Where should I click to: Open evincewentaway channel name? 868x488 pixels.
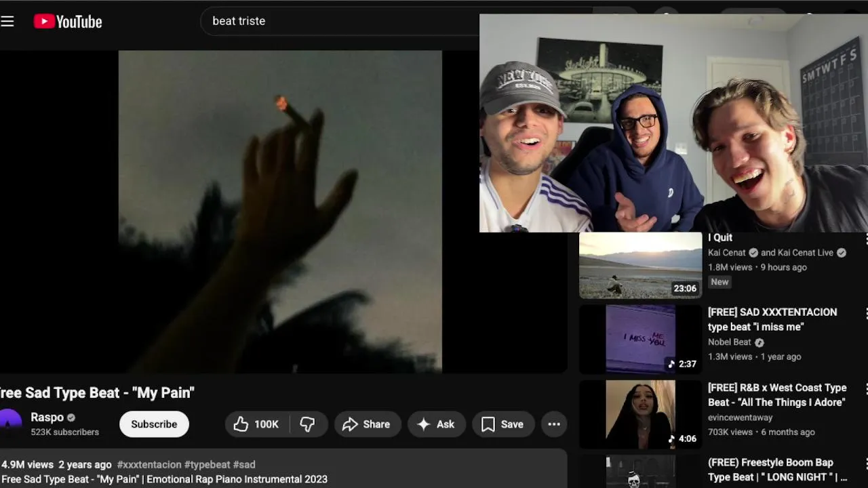(740, 418)
